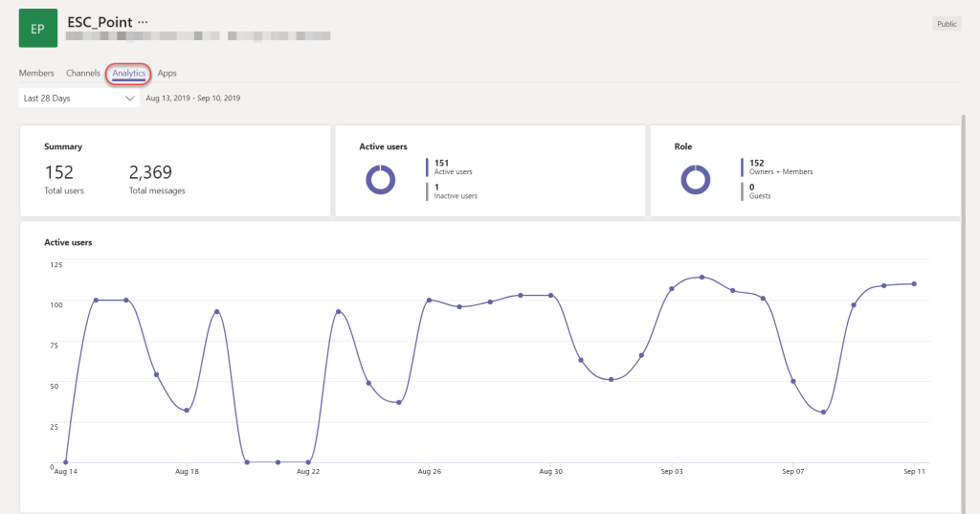Click the 1 Inactive users legend entry

click(455, 190)
